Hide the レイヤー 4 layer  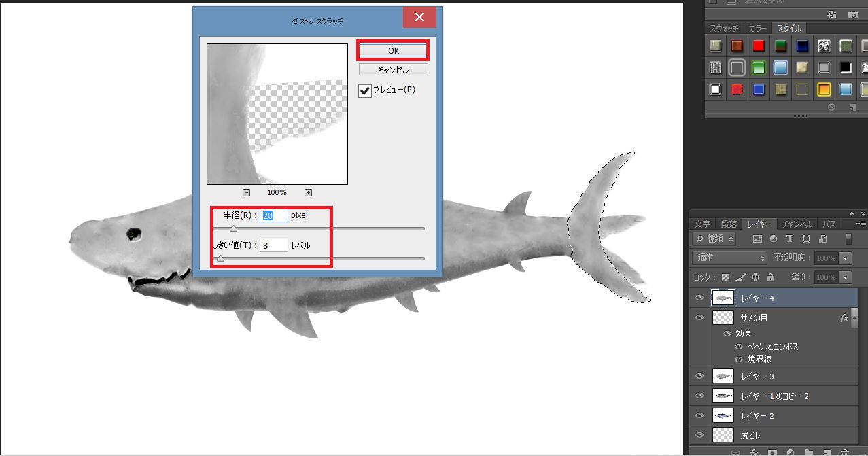699,298
